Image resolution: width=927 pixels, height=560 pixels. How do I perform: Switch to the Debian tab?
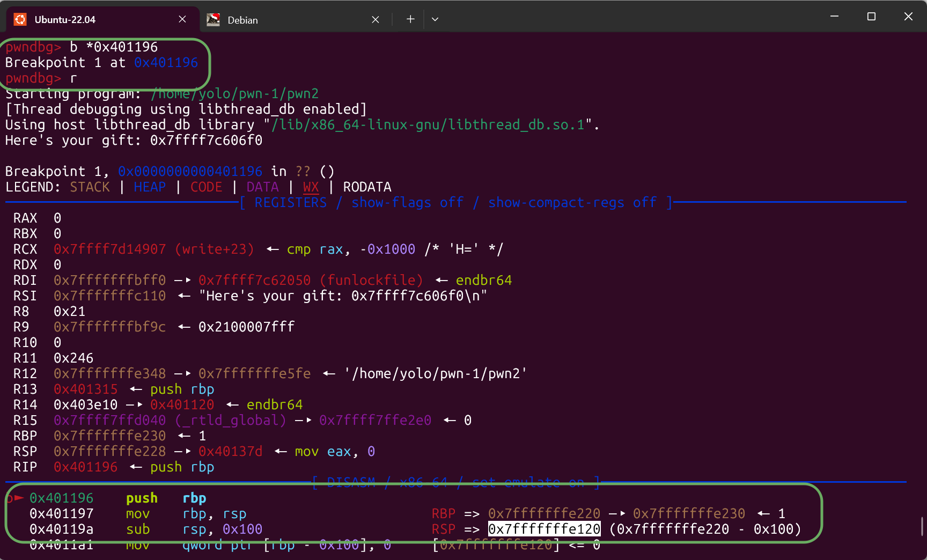click(x=294, y=20)
